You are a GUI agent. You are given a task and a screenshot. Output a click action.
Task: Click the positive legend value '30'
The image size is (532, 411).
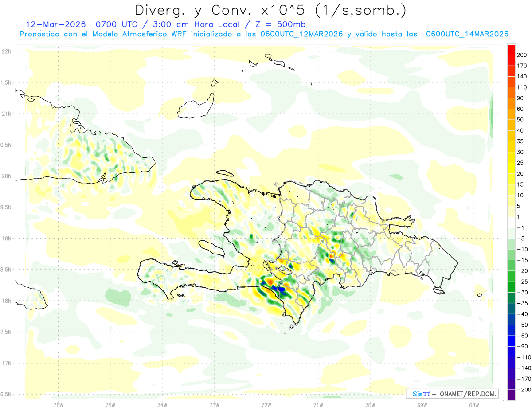pos(520,152)
